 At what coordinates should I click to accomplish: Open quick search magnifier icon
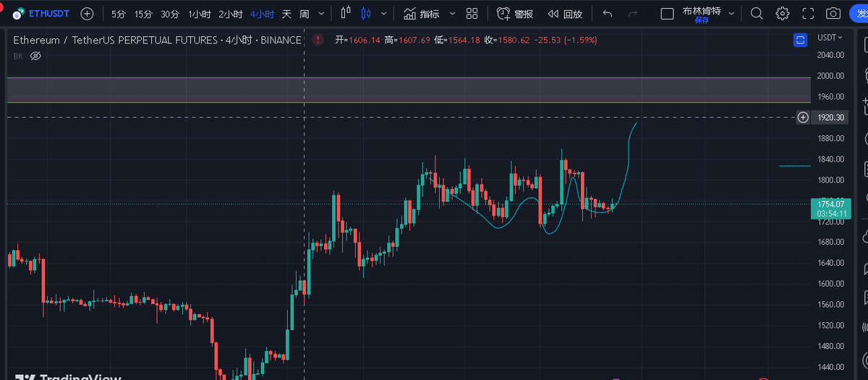757,14
